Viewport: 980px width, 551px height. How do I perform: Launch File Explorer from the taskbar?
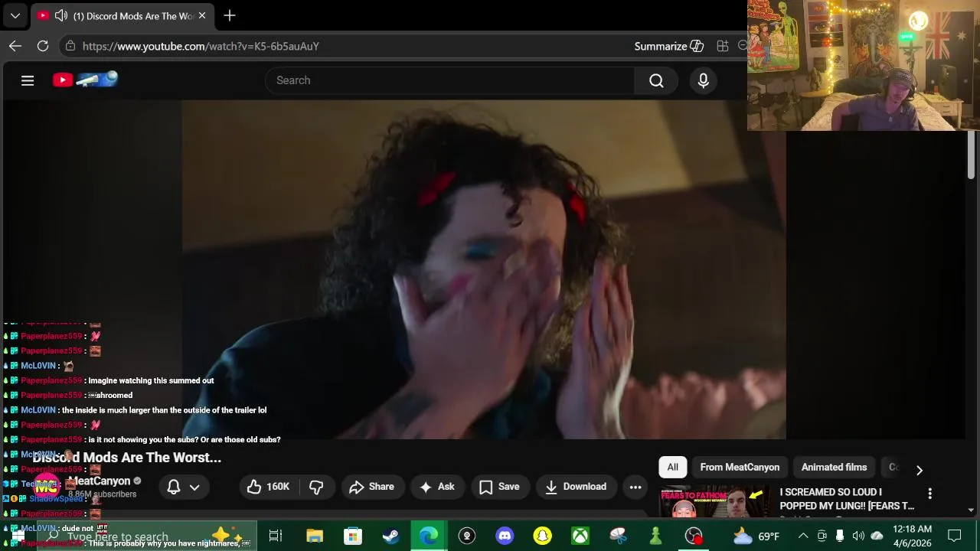click(315, 536)
